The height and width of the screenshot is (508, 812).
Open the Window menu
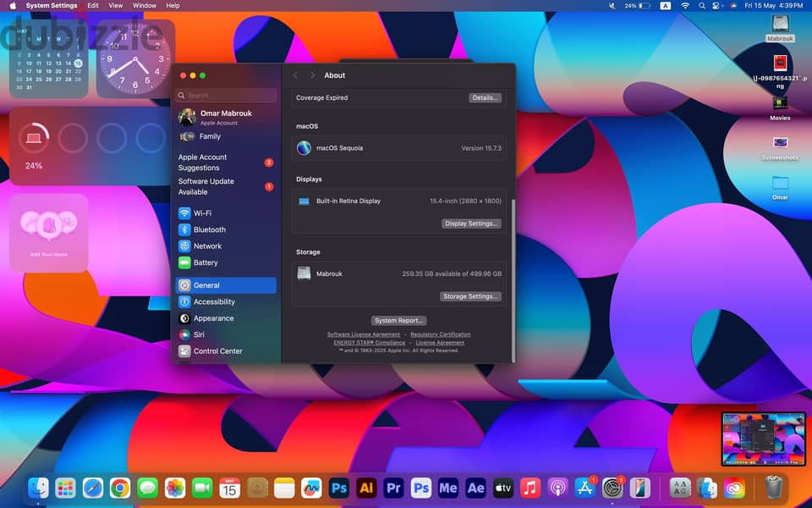145,6
